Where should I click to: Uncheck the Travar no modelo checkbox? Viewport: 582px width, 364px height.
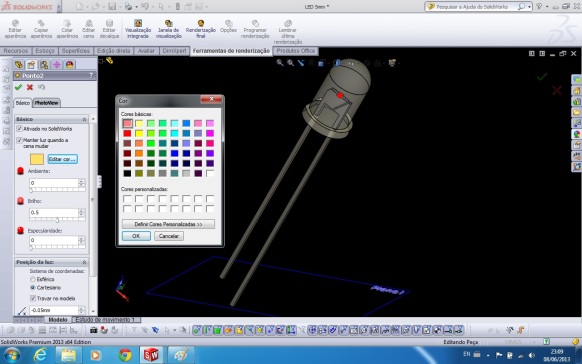tap(33, 298)
